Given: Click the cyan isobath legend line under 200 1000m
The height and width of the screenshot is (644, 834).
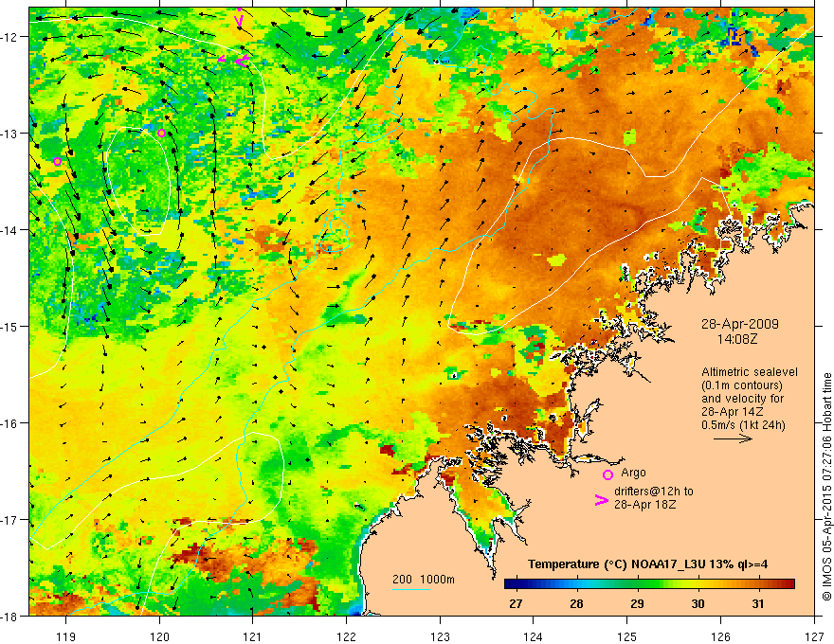Looking at the screenshot, I should point(411,589).
